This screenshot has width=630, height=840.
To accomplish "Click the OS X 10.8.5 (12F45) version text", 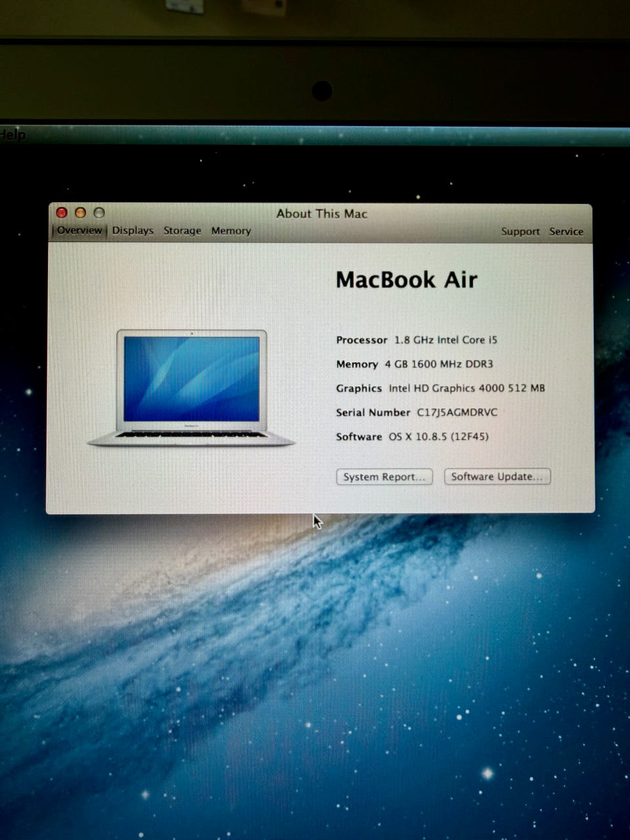I will tap(438, 436).
